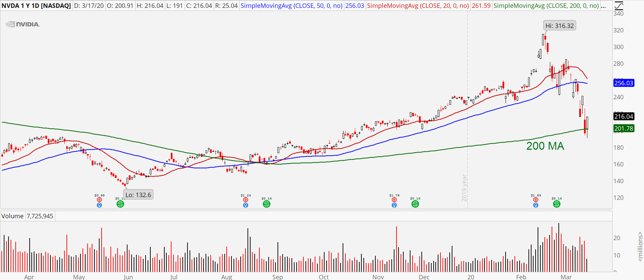Image resolution: width=644 pixels, height=280 pixels.
Task: Select the SimpleMovingAvg 200 study label
Action: [x=546, y=6]
